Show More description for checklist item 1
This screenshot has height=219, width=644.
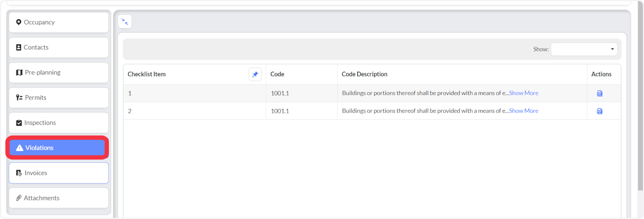pyautogui.click(x=524, y=93)
